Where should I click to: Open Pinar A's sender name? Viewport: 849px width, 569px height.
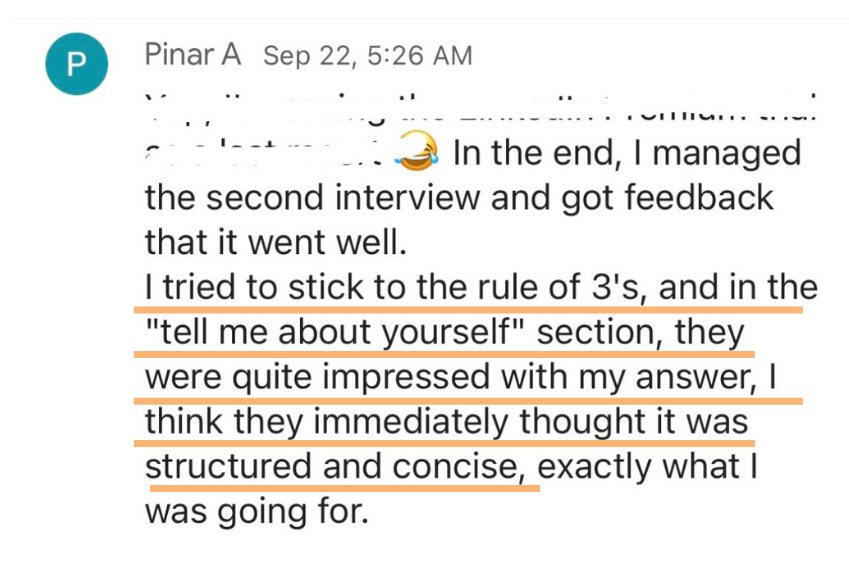(x=193, y=55)
